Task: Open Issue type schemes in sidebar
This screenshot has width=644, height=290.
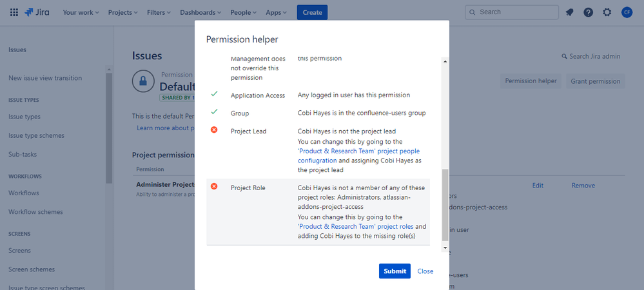Action: point(36,135)
